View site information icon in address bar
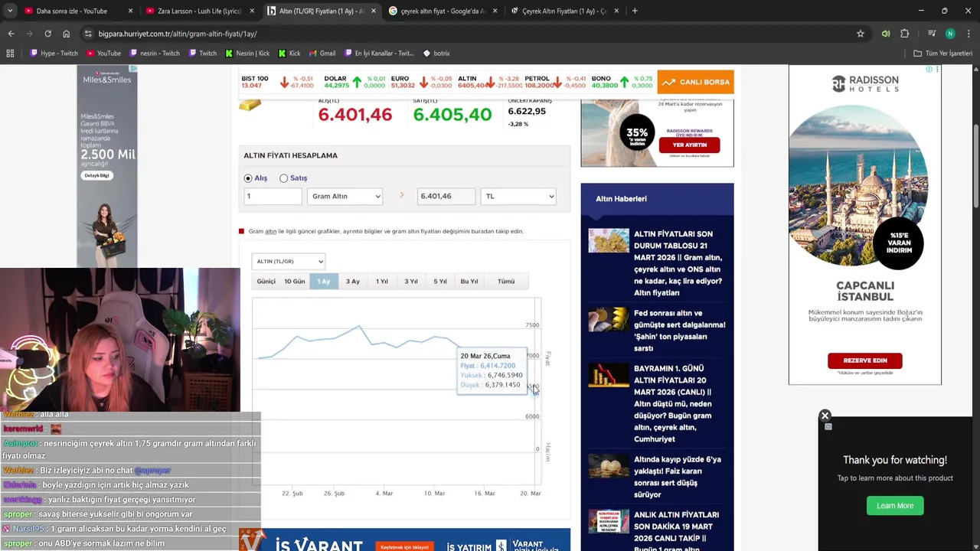The image size is (980, 551). [88, 34]
